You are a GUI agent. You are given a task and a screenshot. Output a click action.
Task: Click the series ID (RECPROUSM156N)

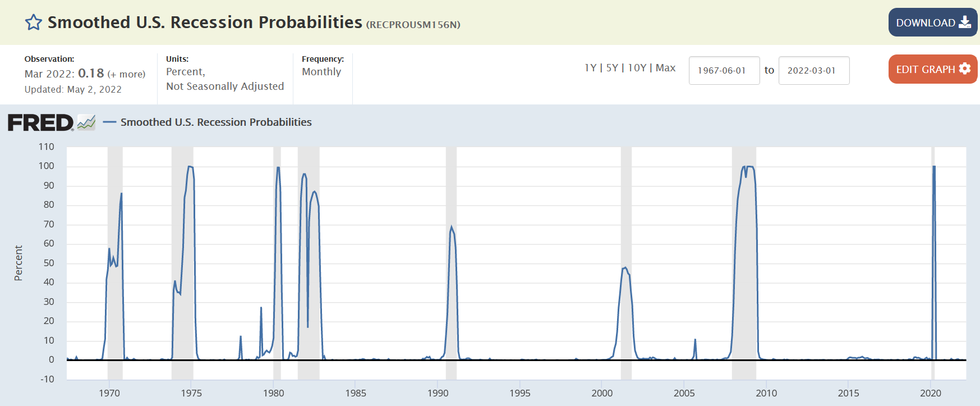coord(413,25)
